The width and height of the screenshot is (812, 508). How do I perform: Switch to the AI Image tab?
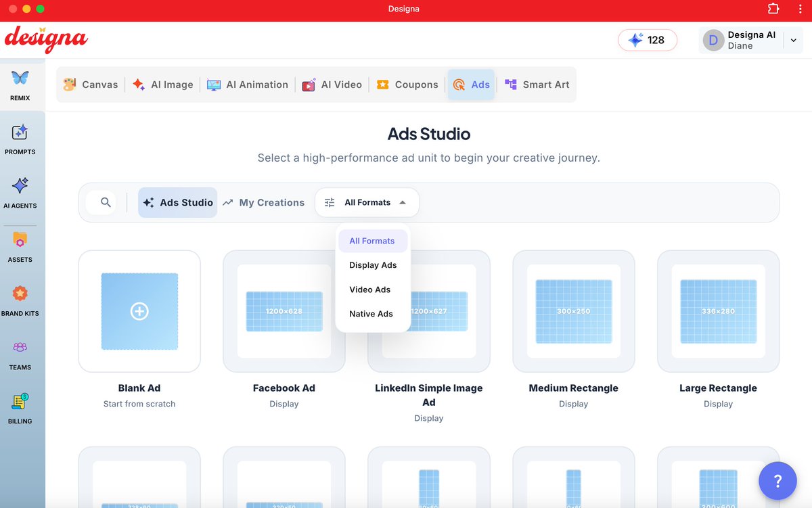162,85
